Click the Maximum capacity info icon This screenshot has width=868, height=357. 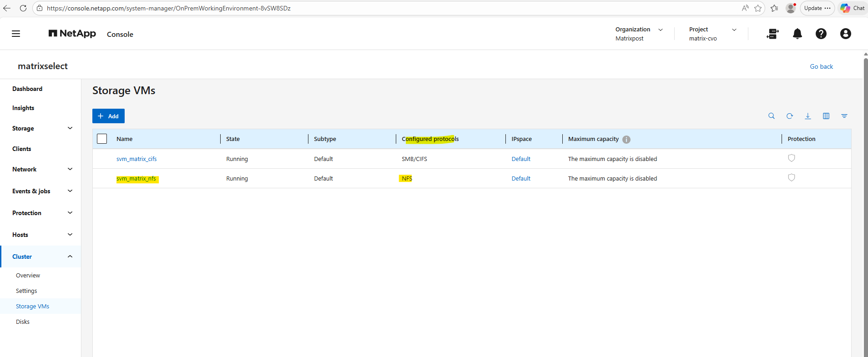coord(626,140)
